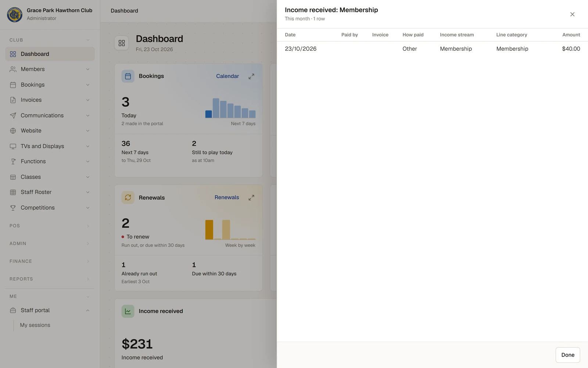Collapse the CLUB section header
This screenshot has height=368, width=588.
click(x=50, y=40)
